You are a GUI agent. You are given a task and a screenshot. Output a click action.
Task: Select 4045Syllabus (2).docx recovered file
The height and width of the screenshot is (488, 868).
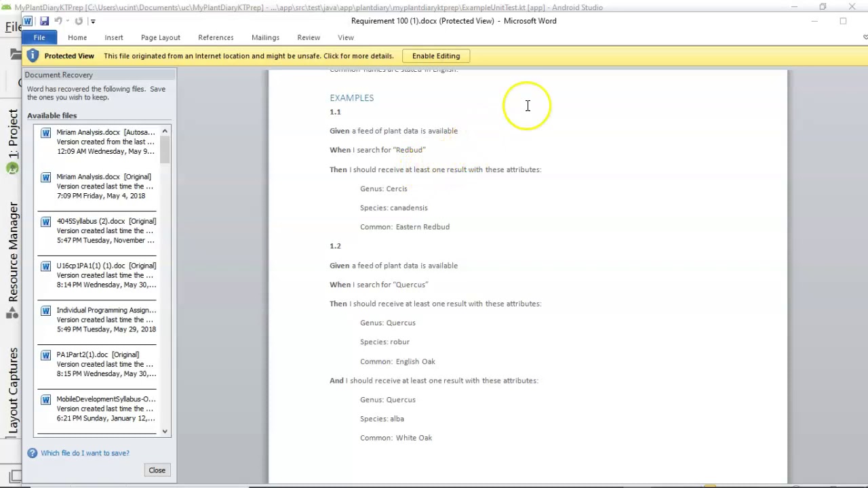click(98, 230)
